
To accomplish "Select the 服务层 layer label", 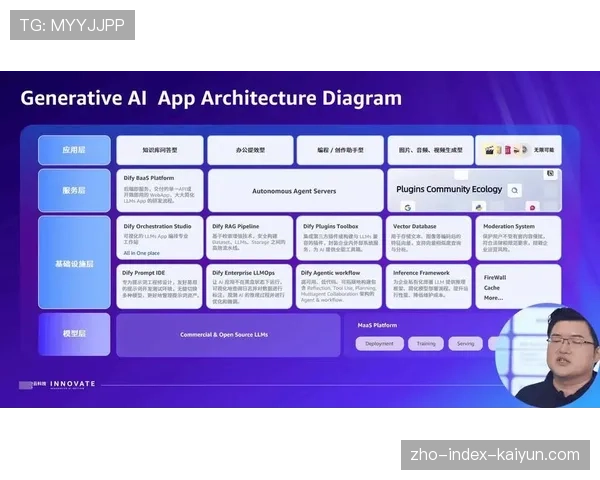I will [x=74, y=190].
